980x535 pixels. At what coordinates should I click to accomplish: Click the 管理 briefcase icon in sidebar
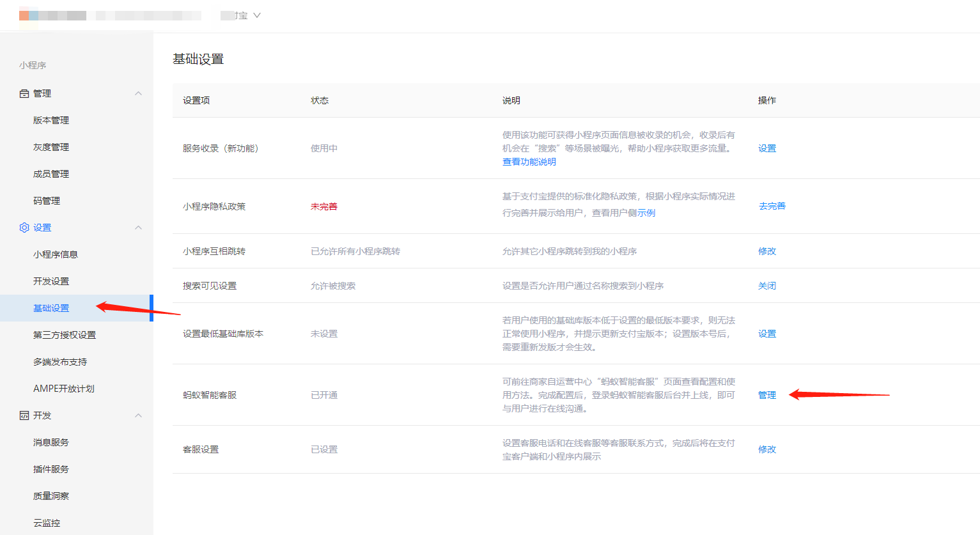tap(24, 93)
